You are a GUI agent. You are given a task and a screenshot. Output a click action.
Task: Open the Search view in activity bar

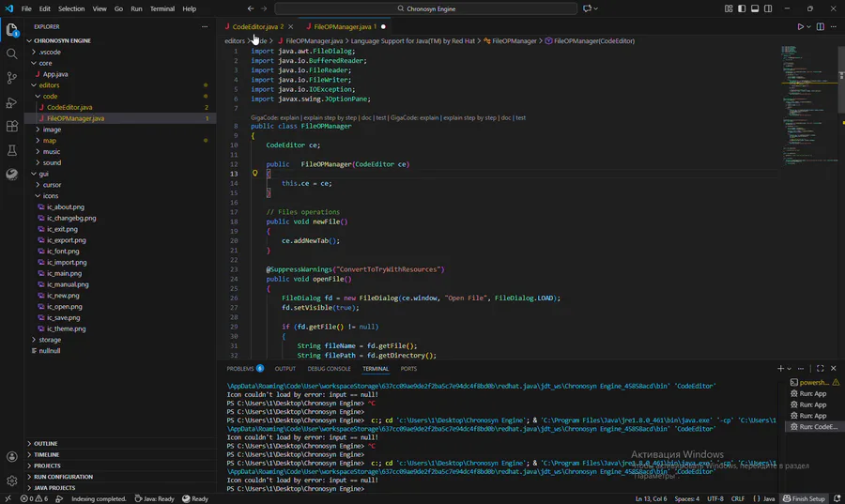[12, 53]
